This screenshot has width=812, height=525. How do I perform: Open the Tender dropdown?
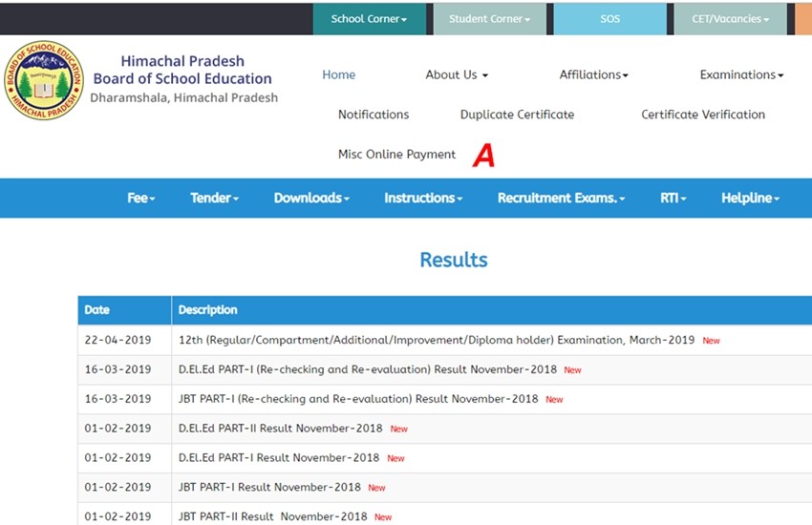coord(214,198)
